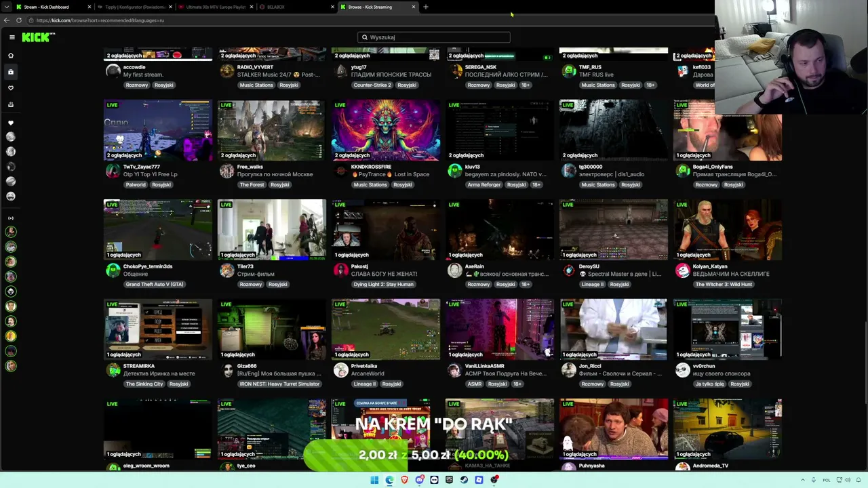Click the Pakostj channel avatar

(341, 270)
